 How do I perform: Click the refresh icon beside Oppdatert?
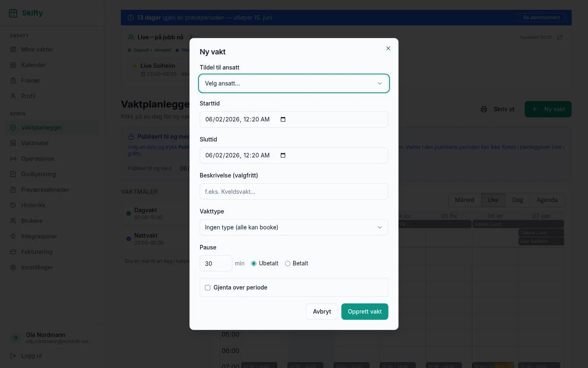pos(560,37)
